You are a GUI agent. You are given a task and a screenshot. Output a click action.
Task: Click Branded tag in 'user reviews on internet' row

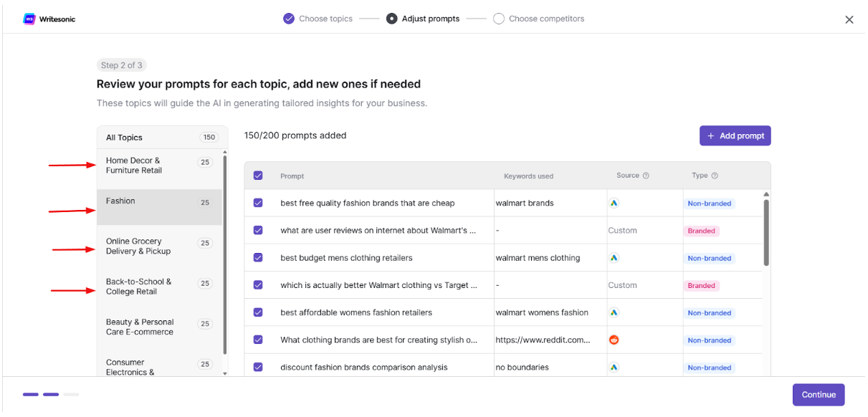point(702,231)
